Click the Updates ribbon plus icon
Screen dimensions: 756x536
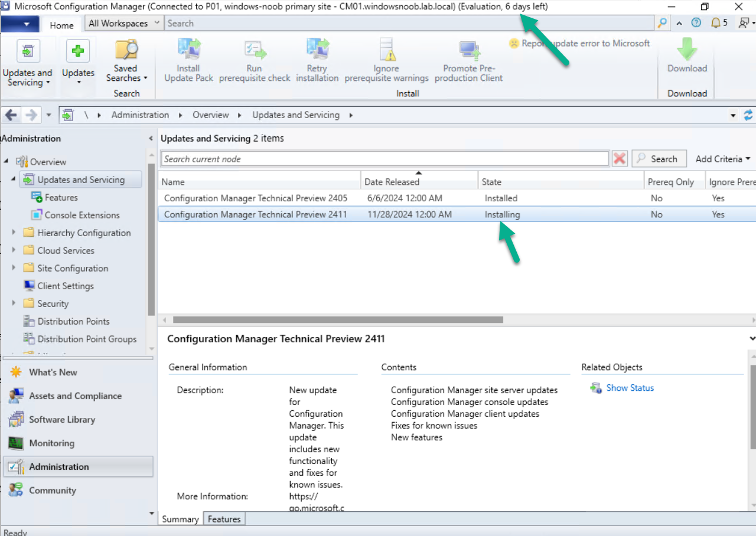point(78,51)
